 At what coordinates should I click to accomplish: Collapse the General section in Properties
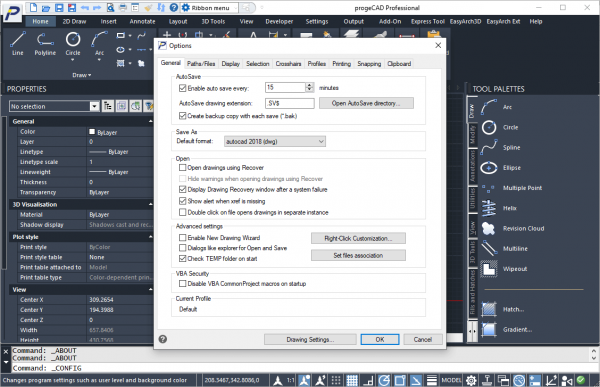point(150,121)
